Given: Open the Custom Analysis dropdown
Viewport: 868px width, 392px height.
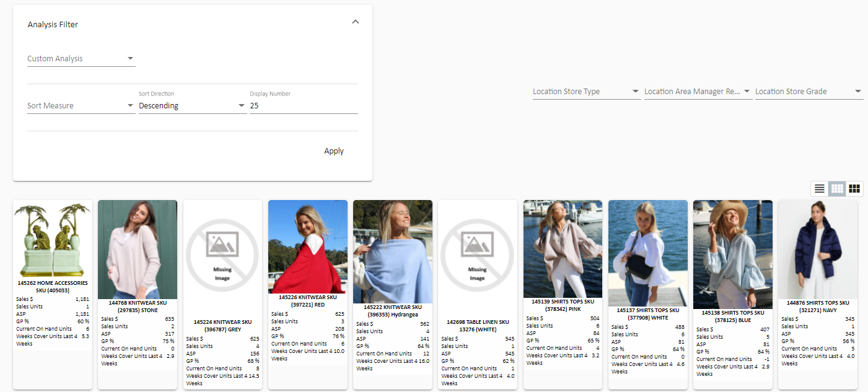Looking at the screenshot, I should coord(81,59).
